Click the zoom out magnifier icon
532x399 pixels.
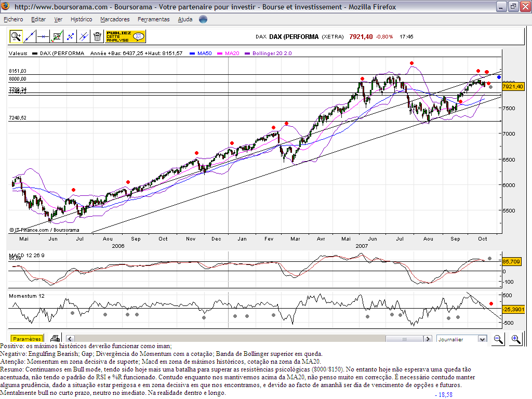point(498,339)
